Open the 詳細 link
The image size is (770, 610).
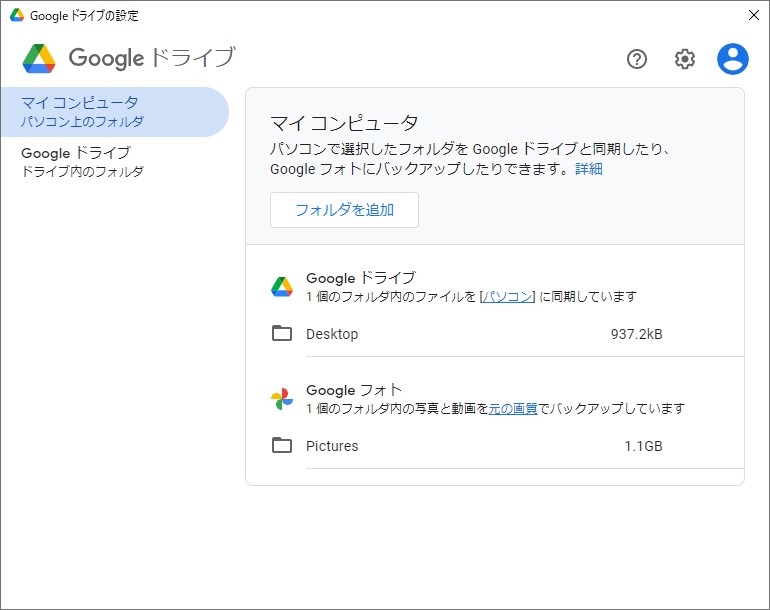point(589,169)
